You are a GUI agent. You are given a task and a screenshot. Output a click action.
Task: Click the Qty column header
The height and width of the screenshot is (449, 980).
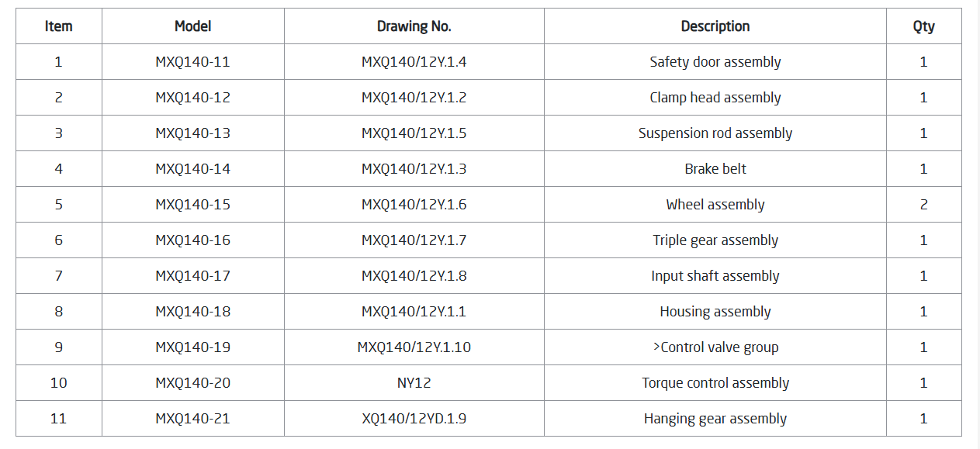pos(923,26)
